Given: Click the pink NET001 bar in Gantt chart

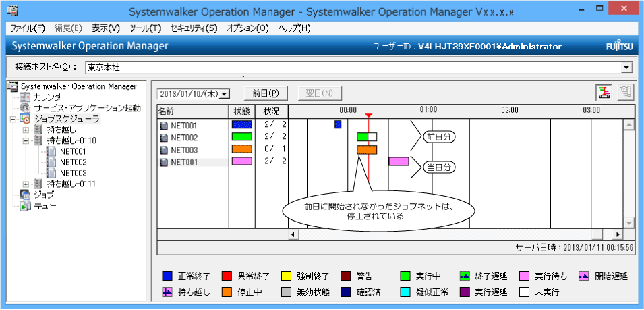Looking at the screenshot, I should (x=399, y=161).
